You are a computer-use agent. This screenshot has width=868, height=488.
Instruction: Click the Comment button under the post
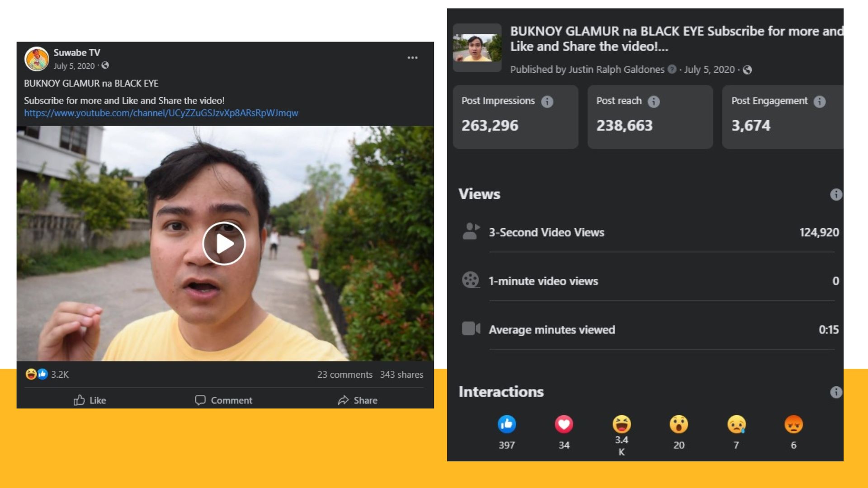(x=224, y=400)
